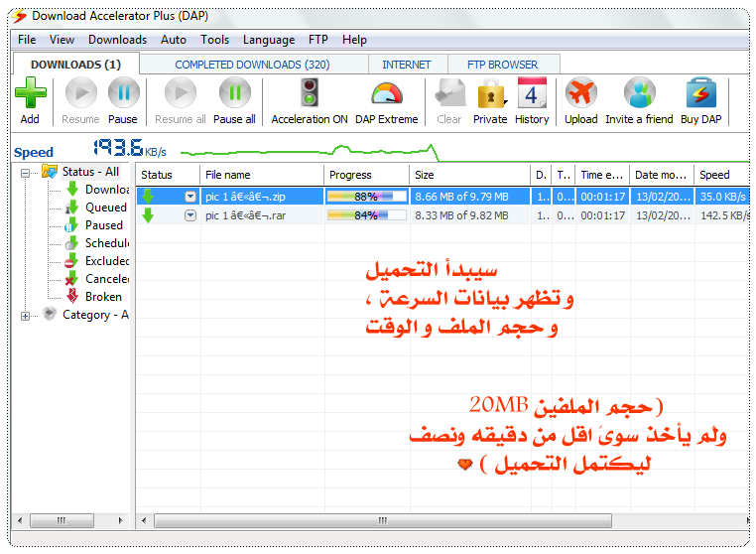Viewport: 756px width, 554px height.
Task: Open the View menu
Action: point(62,40)
